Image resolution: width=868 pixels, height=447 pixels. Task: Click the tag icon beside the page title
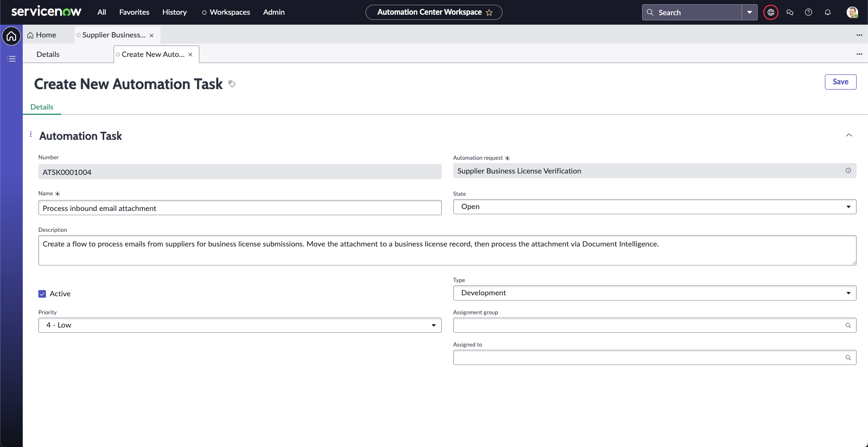click(x=232, y=84)
